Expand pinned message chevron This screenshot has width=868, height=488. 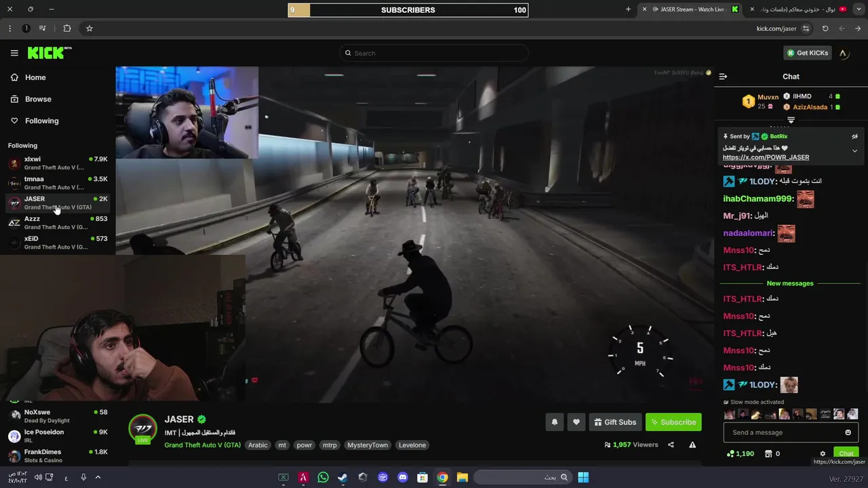(854, 150)
